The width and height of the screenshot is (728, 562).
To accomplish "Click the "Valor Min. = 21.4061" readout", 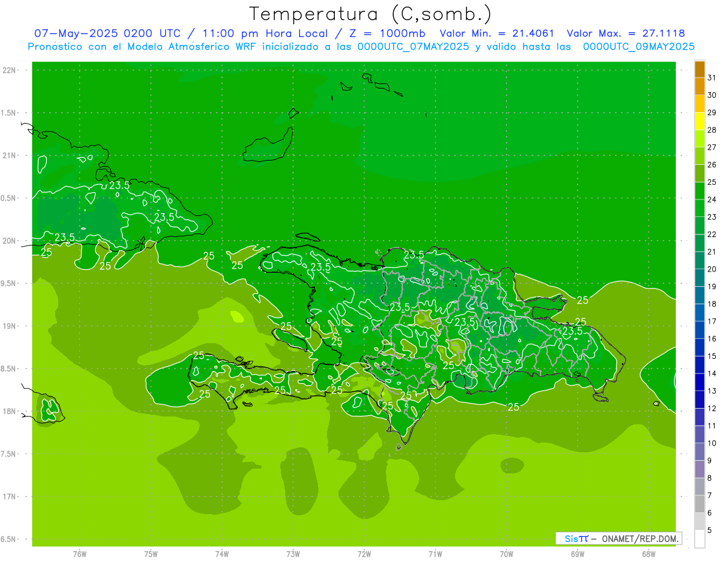I will tap(496, 33).
